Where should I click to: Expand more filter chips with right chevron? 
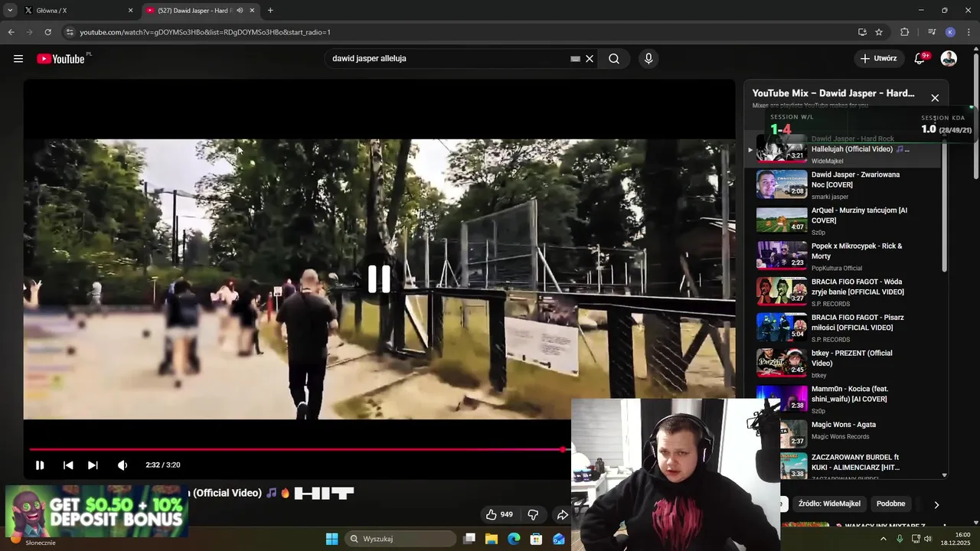pyautogui.click(x=936, y=504)
